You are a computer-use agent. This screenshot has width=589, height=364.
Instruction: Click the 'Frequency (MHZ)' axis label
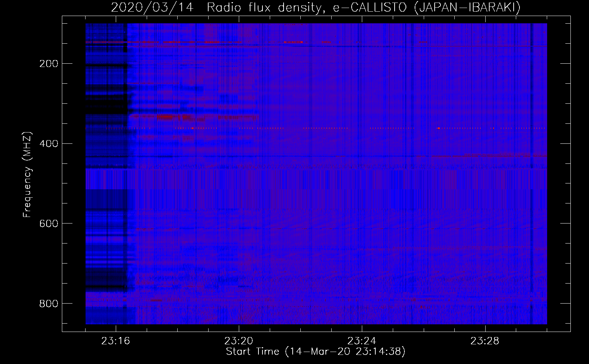[27, 175]
